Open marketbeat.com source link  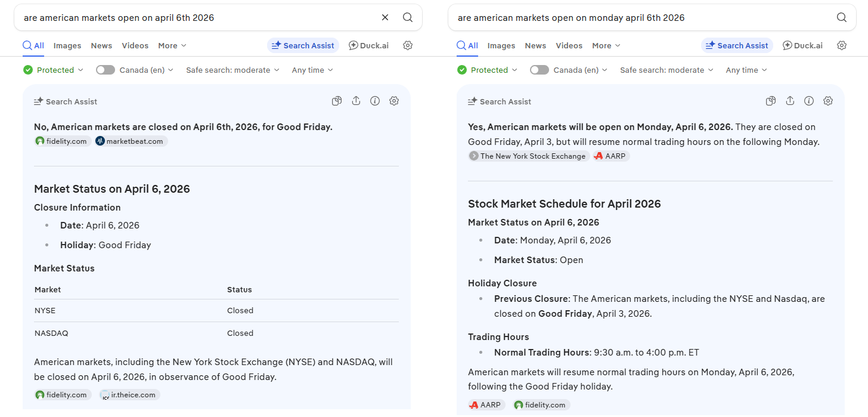[x=131, y=141]
